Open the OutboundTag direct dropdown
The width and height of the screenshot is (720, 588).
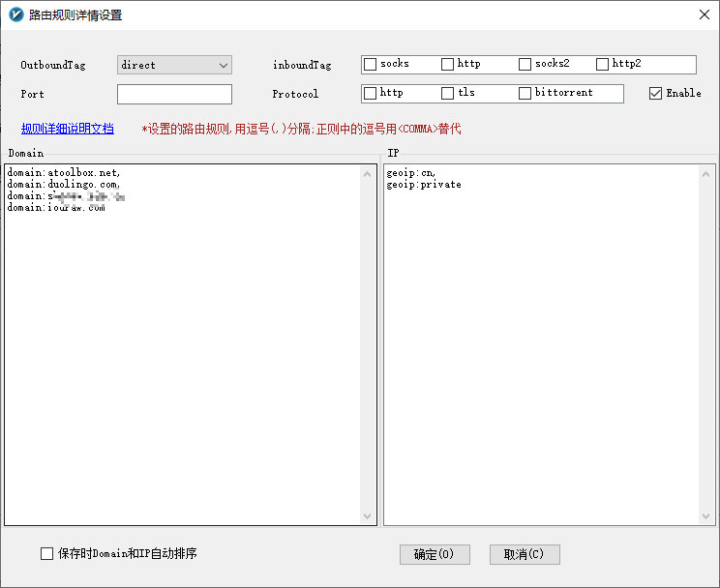click(174, 65)
